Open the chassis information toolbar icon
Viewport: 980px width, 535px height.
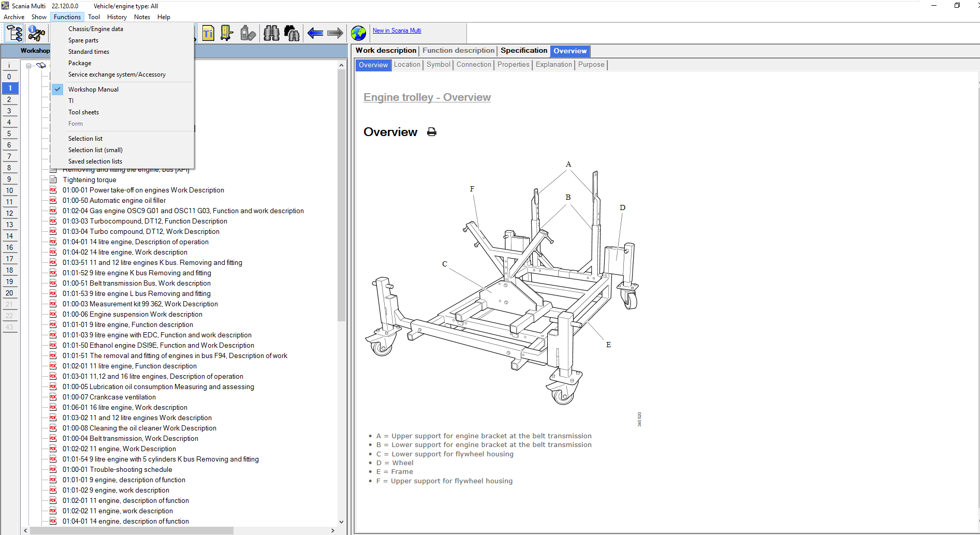pyautogui.click(x=36, y=33)
